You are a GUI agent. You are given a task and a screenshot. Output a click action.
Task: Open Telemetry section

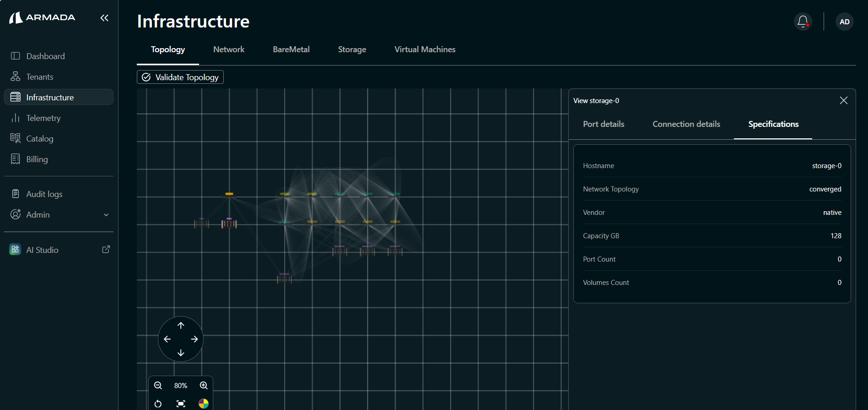pyautogui.click(x=59, y=118)
